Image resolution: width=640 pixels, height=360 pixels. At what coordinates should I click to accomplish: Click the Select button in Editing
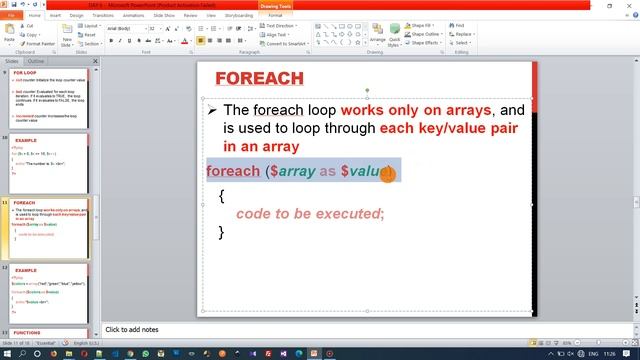(x=460, y=42)
